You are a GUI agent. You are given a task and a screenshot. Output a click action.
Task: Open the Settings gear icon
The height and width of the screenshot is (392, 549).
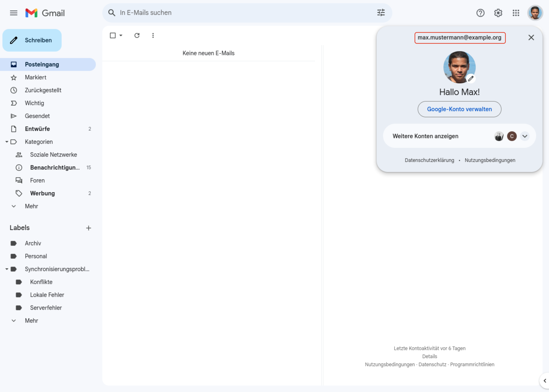pos(498,13)
